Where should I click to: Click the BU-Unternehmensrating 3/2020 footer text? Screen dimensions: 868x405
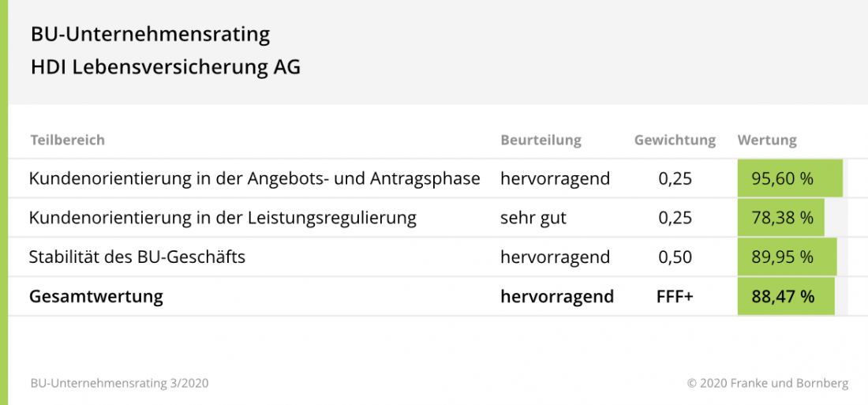(119, 384)
